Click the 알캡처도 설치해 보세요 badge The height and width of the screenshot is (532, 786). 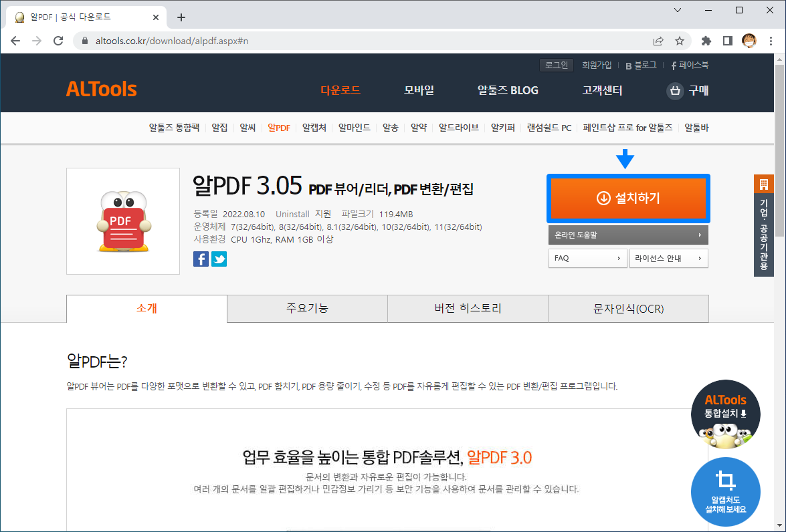(x=725, y=492)
